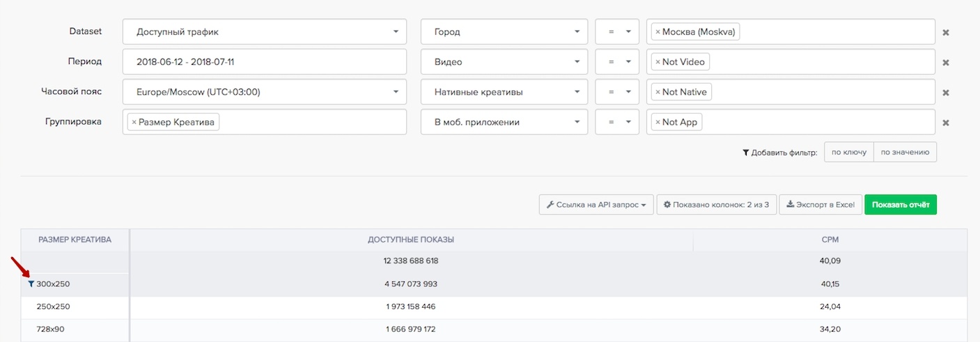Image resolution: width=980 pixels, height=342 pixels.
Task: Remove the Not Video tag
Action: 658,62
